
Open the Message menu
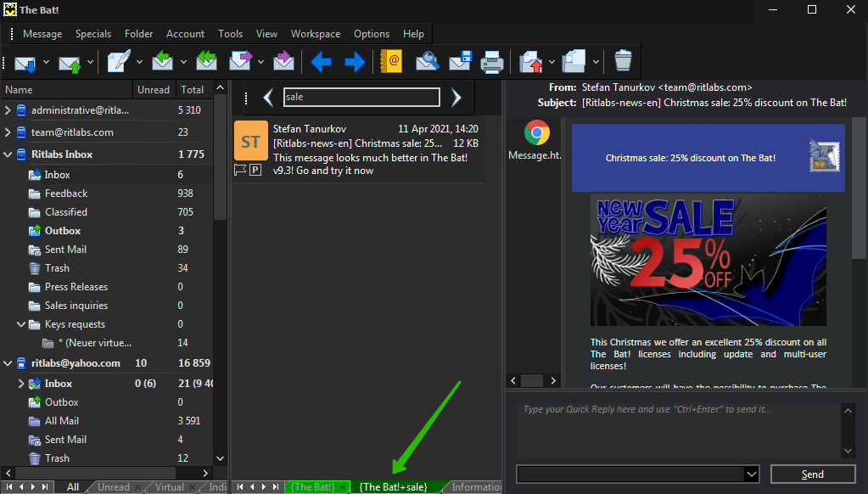pyautogui.click(x=42, y=34)
